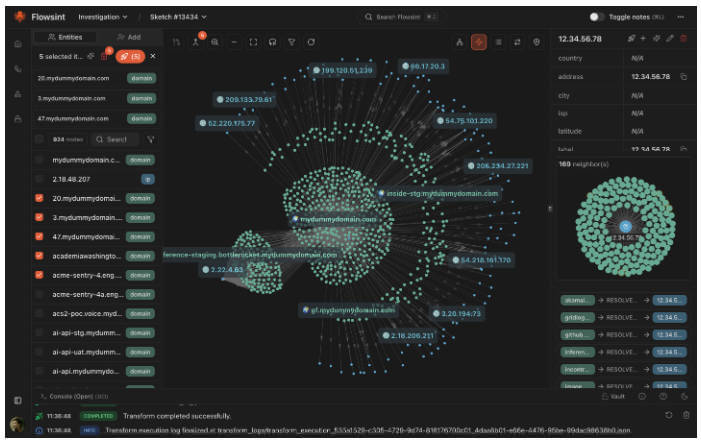Switch the Toggle notes switch
701x443 pixels.
click(x=596, y=17)
